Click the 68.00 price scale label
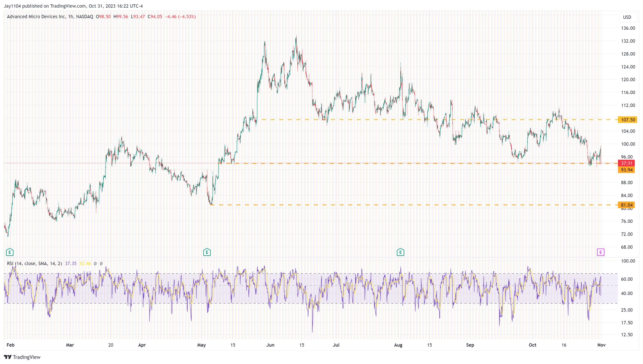The height and width of the screenshot is (364, 643). click(627, 247)
